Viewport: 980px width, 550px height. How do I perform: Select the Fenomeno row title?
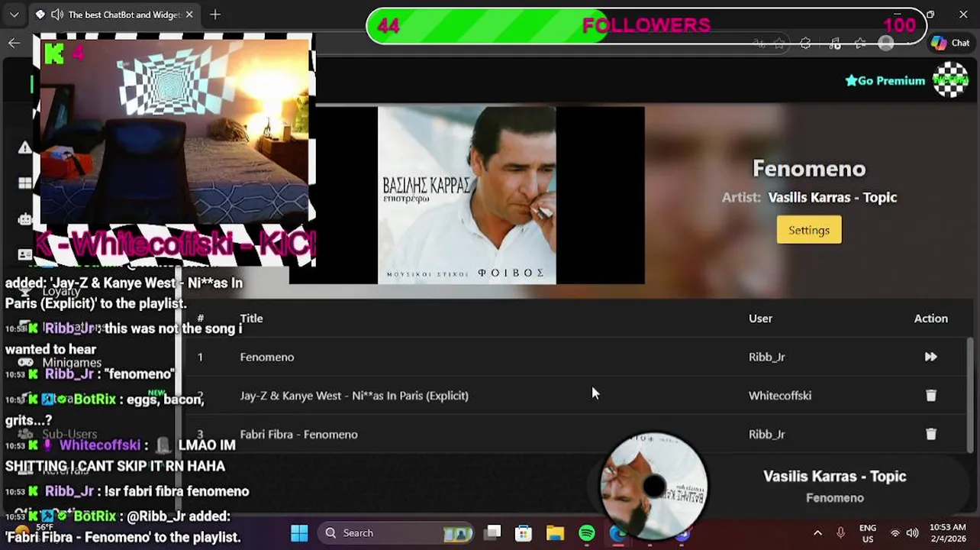(x=267, y=357)
